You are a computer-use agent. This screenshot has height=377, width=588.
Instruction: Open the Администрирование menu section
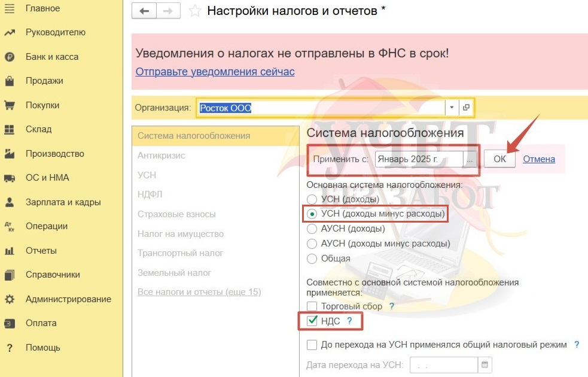click(x=68, y=299)
